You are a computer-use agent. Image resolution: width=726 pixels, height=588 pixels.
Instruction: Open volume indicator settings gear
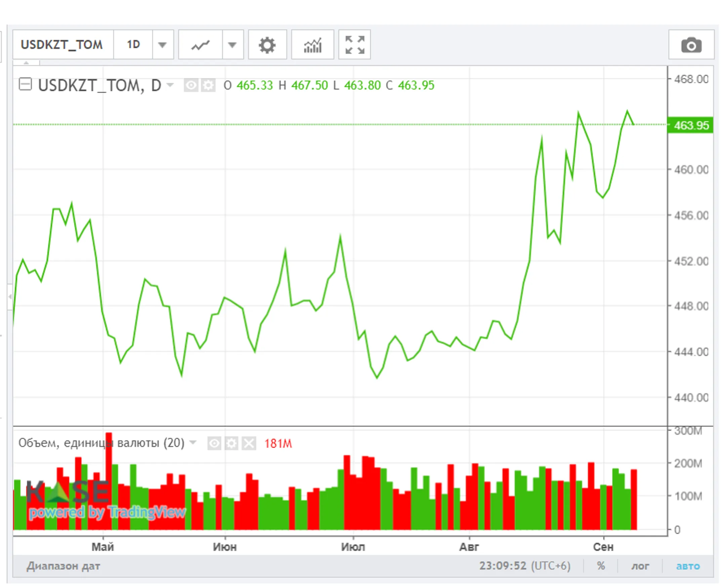(x=232, y=443)
